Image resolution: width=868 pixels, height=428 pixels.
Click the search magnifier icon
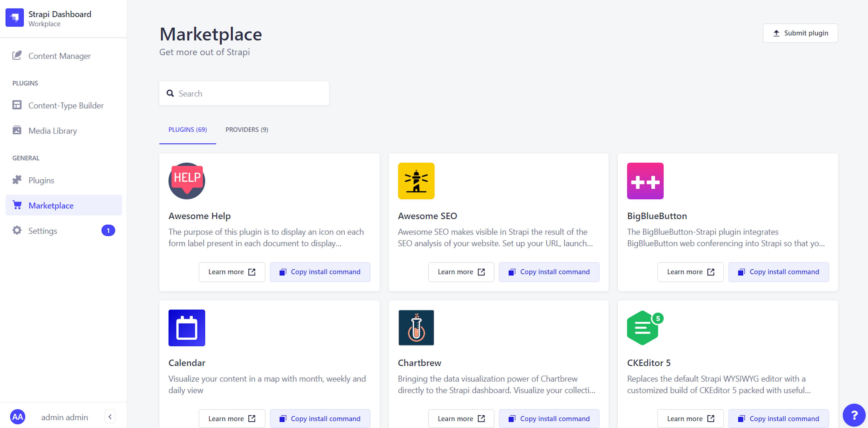170,93
